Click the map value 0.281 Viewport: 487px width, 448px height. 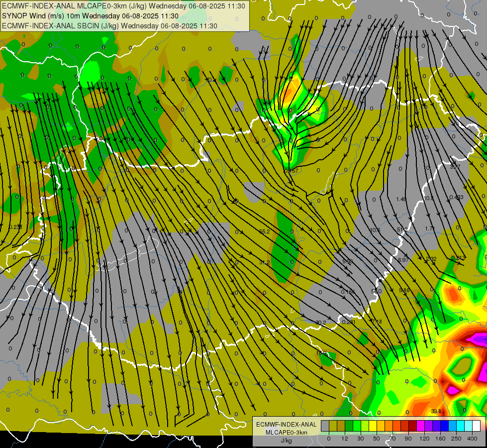349,322
